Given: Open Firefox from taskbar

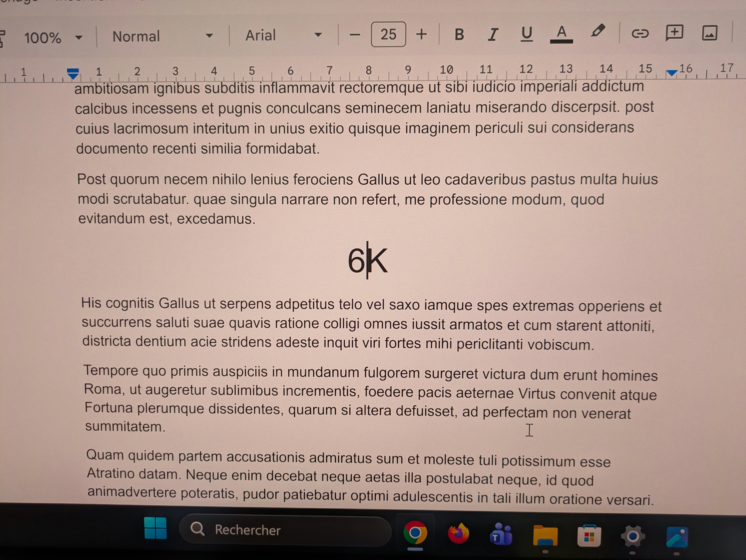Looking at the screenshot, I should tap(458, 533).
